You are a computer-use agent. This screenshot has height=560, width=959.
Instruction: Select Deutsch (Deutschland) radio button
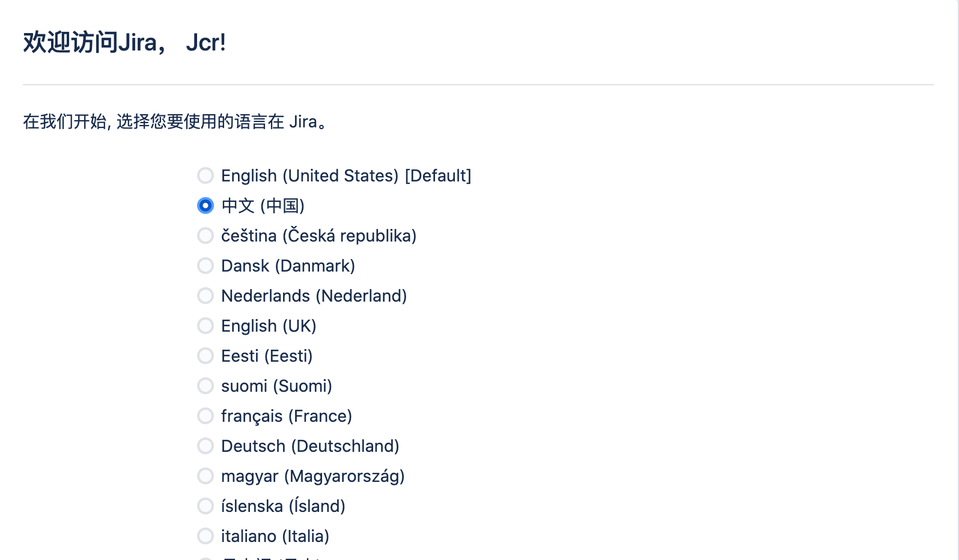point(205,446)
